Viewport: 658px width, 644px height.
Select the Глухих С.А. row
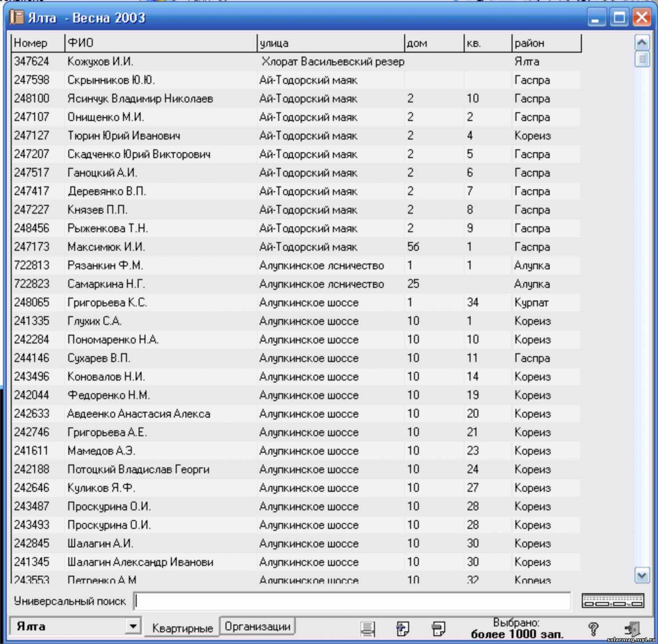click(296, 321)
